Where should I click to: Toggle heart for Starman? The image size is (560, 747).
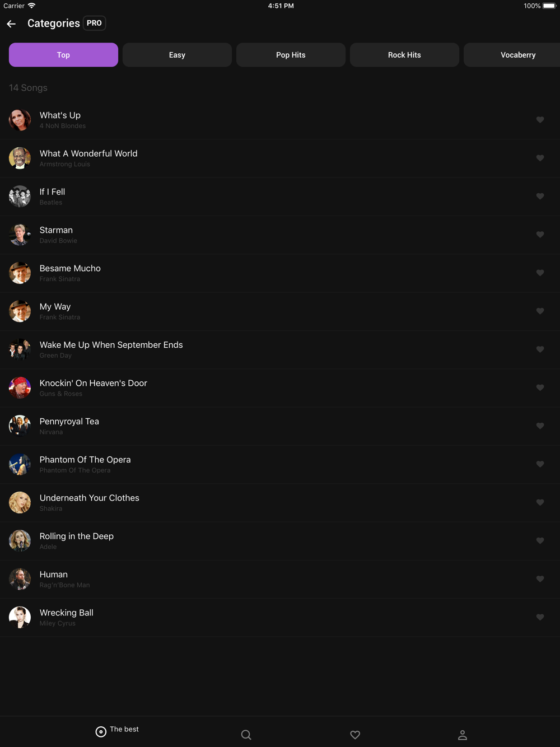tap(540, 235)
